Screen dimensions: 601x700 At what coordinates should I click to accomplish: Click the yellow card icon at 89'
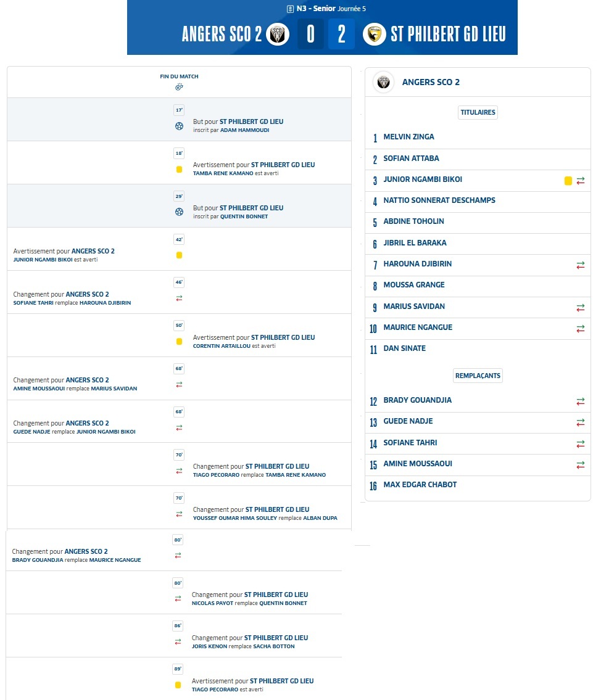coord(178,685)
